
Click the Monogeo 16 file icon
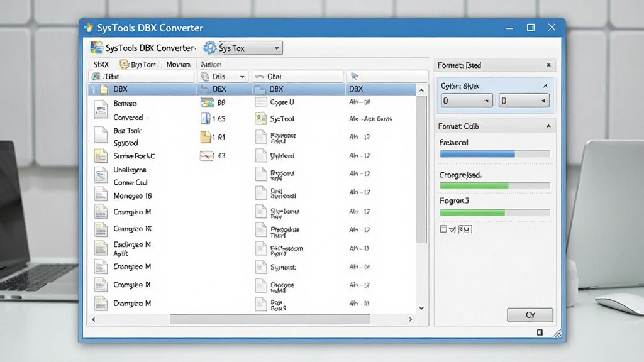coord(101,194)
